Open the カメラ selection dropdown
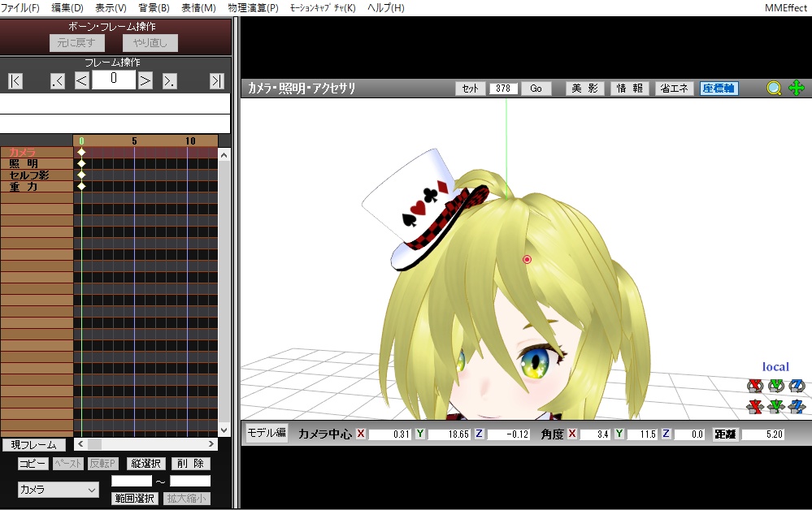Viewport: 812px width, 510px height. pos(57,490)
